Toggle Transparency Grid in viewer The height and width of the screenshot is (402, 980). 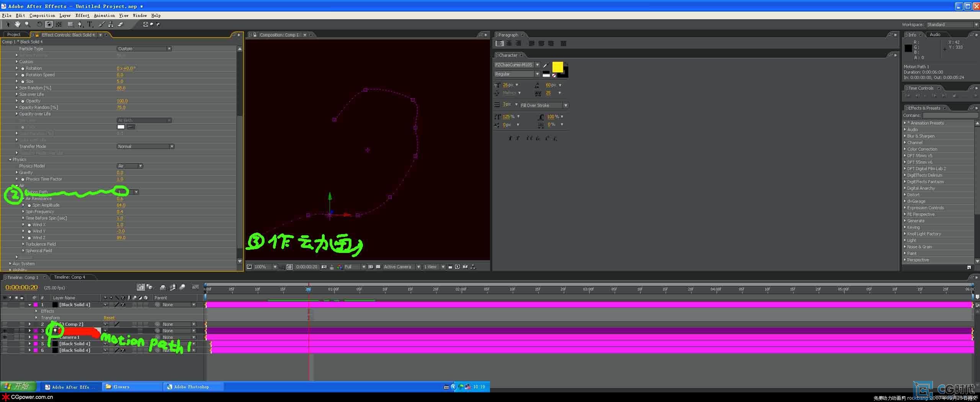point(378,267)
